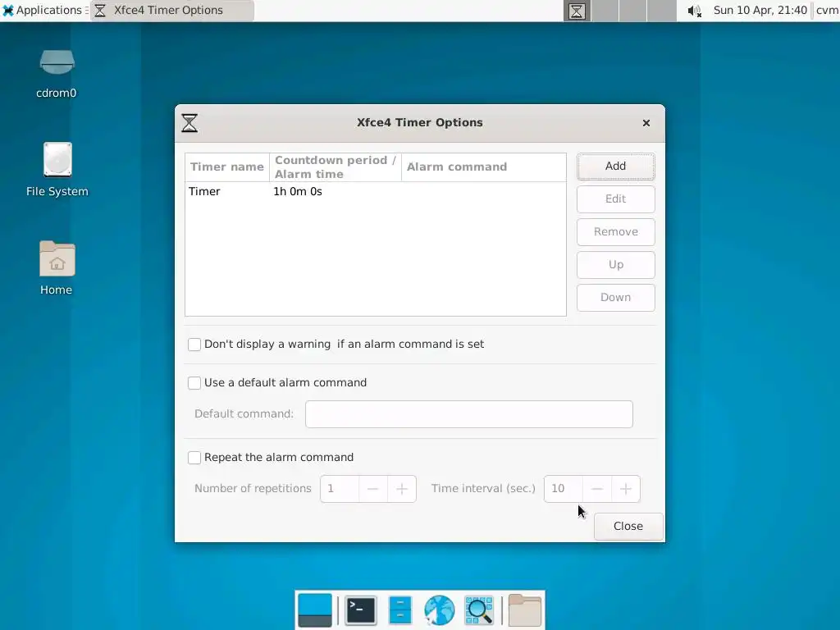Click the Alarm command column header
The height and width of the screenshot is (630, 840).
(x=484, y=167)
